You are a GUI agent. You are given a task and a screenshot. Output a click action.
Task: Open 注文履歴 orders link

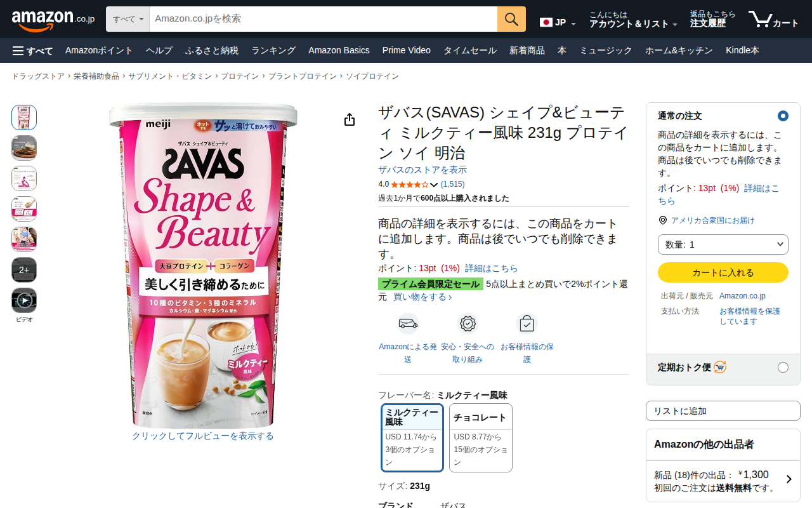(713, 19)
